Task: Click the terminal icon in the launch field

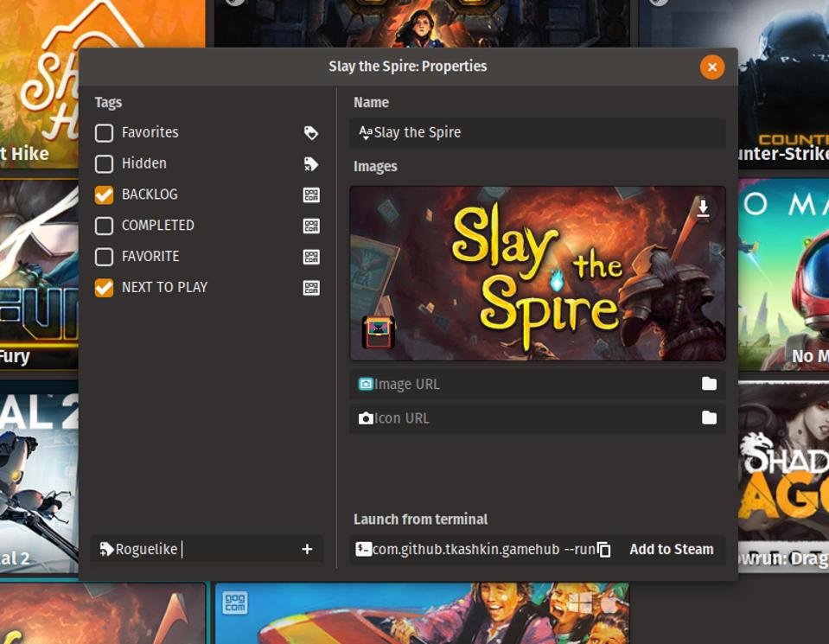Action: coord(363,550)
